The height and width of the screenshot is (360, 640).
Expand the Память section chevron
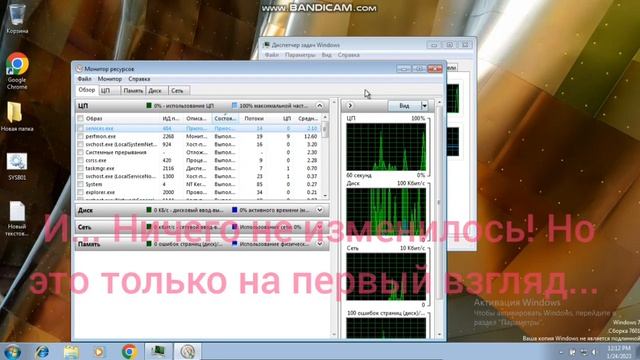[320, 244]
